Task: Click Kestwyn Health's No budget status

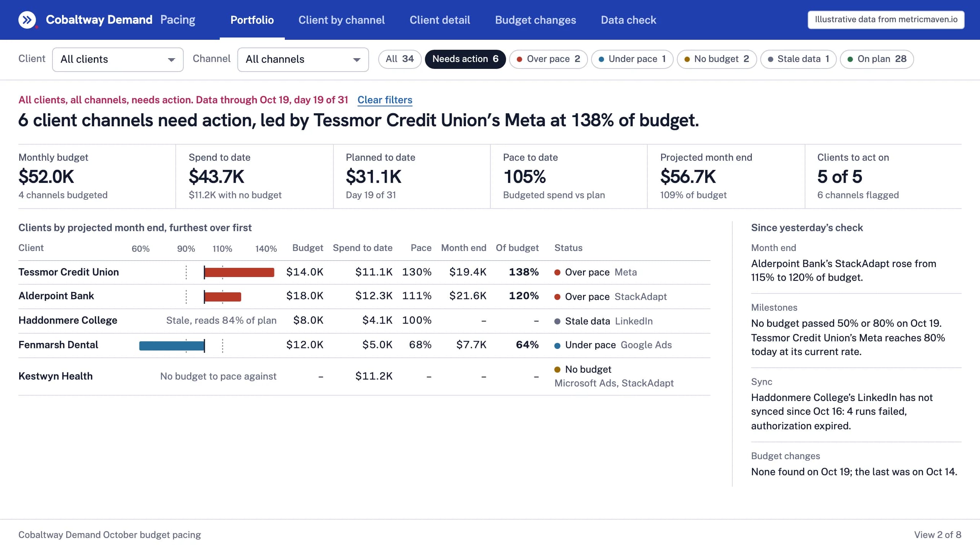Action: tap(583, 369)
